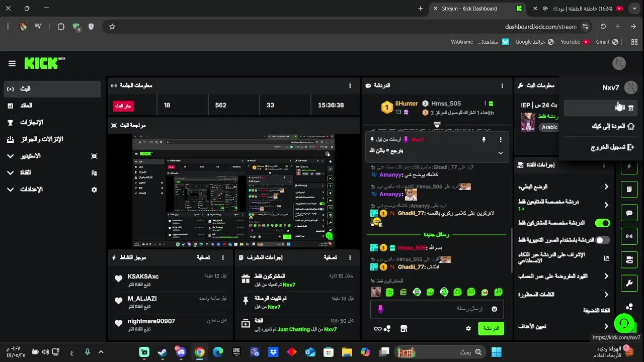Screen dimensions: 644x362
Task: Open Epic Games Launcher from the taskbar
Action: 236,352
